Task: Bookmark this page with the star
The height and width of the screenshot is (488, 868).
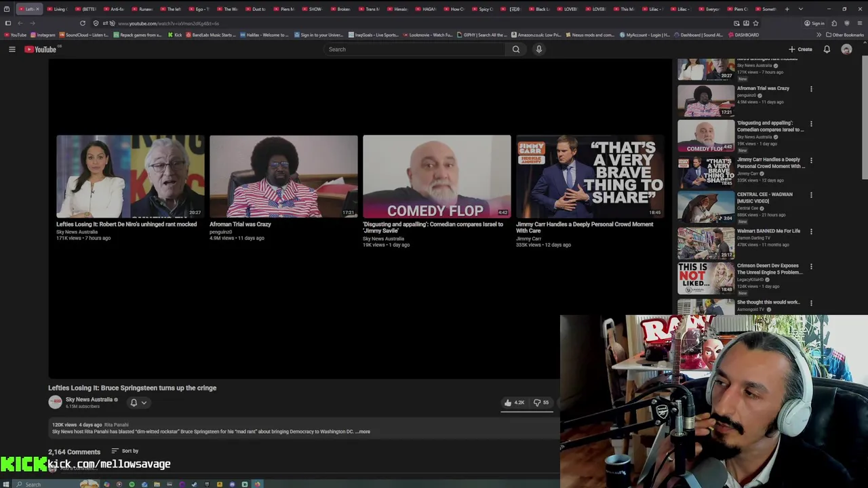Action: [x=755, y=23]
